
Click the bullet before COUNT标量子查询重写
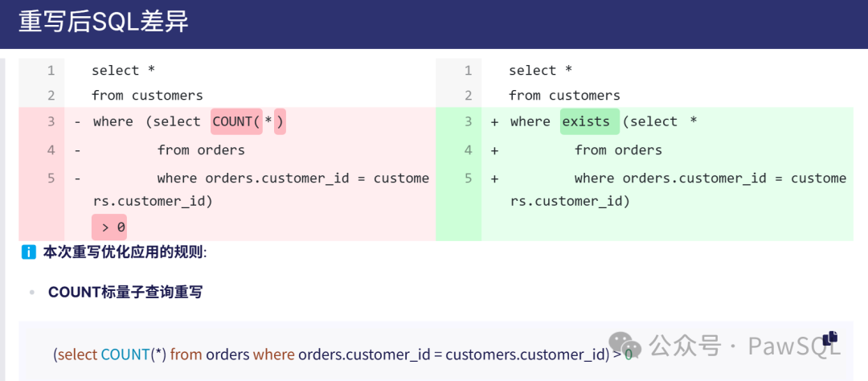coord(31,293)
